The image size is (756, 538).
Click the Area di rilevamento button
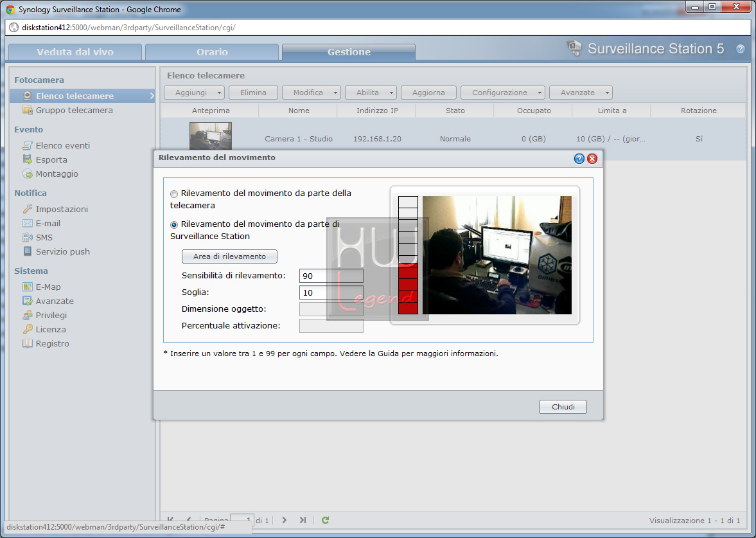tap(229, 256)
